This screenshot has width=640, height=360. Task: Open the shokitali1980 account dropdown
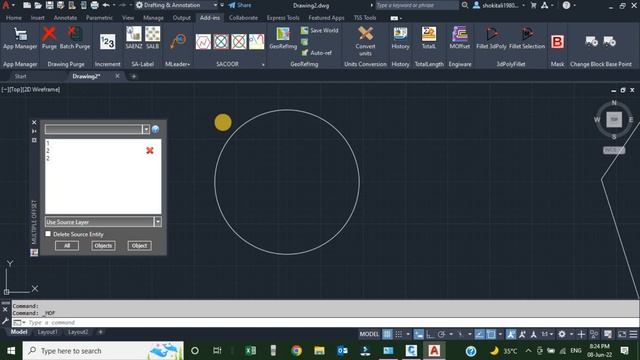pyautogui.click(x=523, y=5)
